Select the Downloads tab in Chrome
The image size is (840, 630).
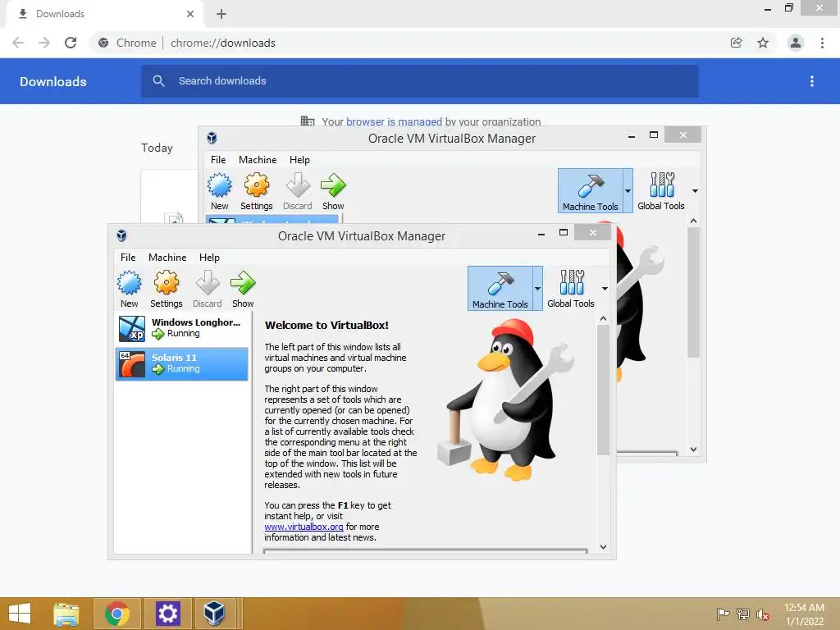tap(105, 14)
